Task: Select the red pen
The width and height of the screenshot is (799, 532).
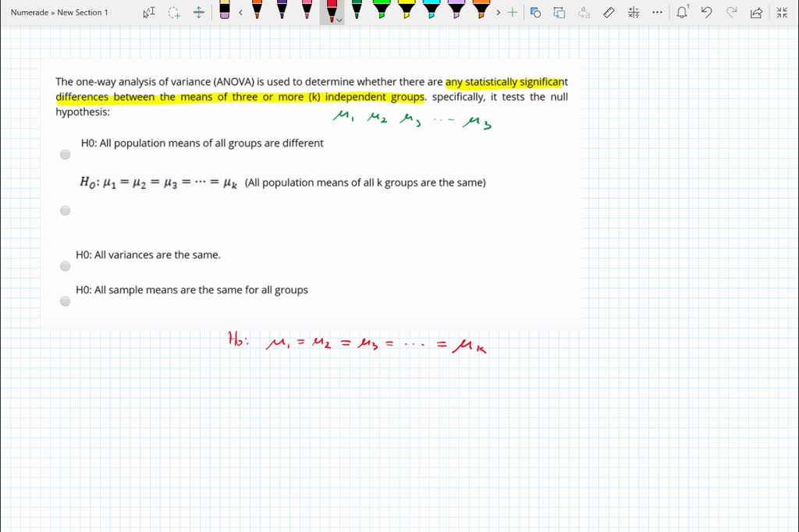Action: click(x=331, y=12)
